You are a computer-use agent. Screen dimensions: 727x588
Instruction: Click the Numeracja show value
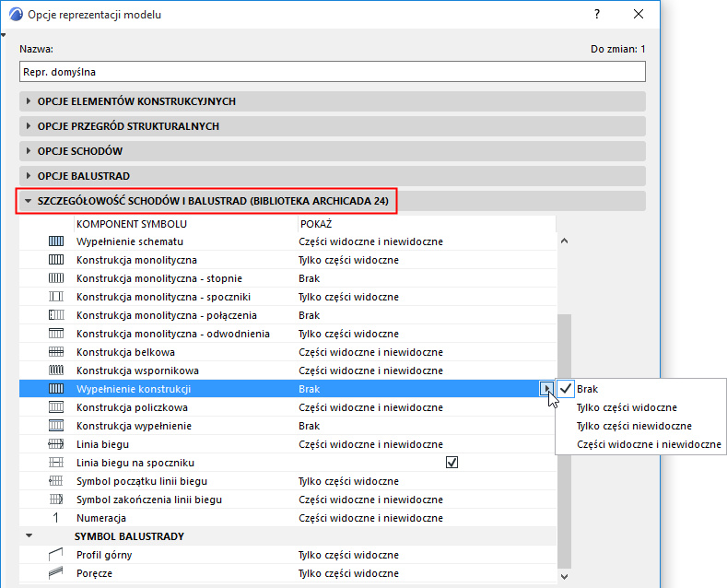(371, 518)
